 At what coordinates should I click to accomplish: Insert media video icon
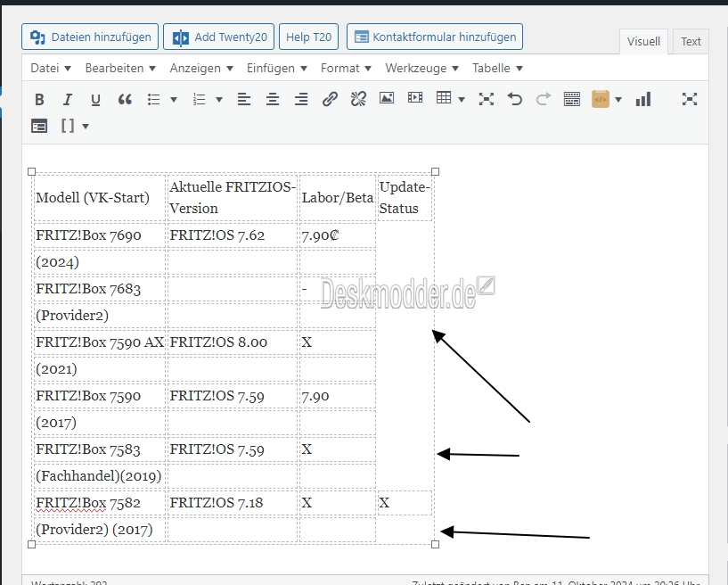[x=415, y=97]
